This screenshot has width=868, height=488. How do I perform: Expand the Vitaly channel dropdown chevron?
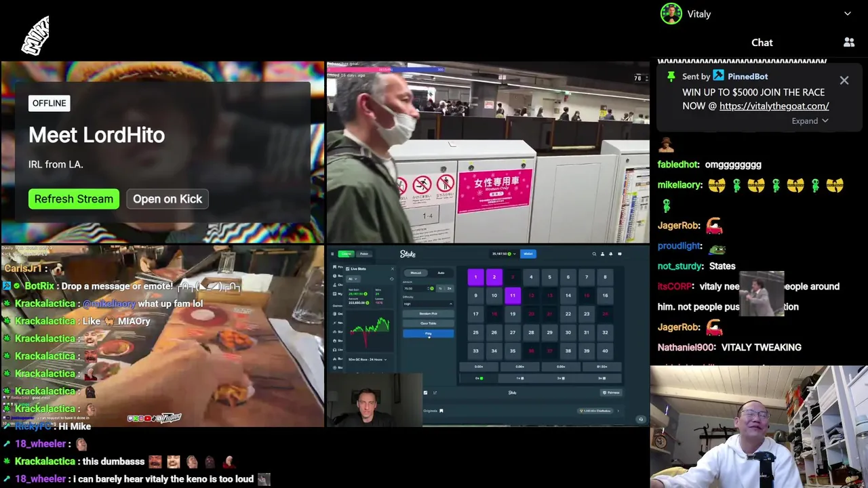[x=848, y=14]
